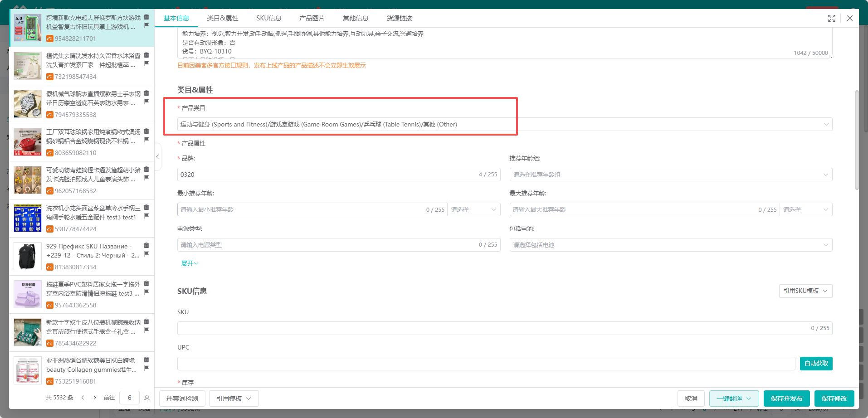Image resolution: width=868 pixels, height=418 pixels.
Task: Flag the slippers product 957643362558
Action: pos(146,292)
